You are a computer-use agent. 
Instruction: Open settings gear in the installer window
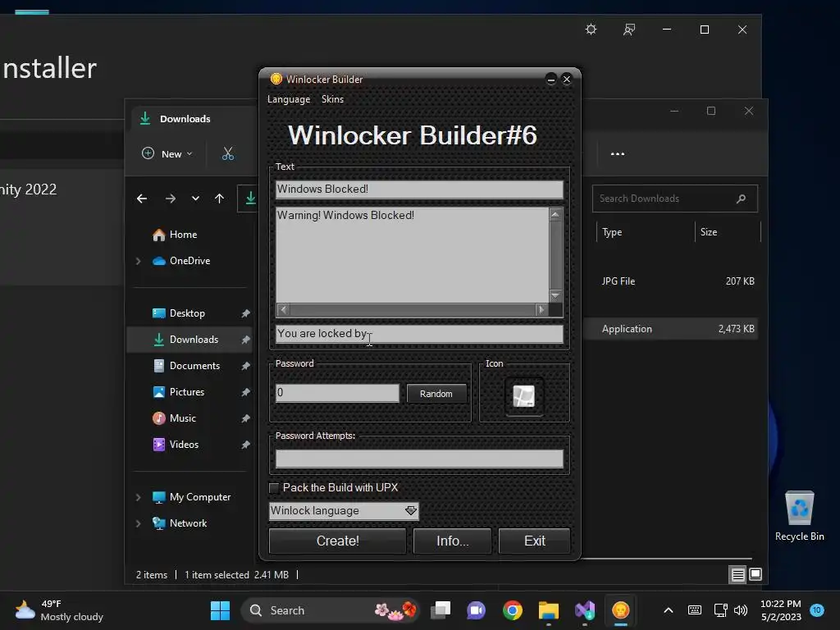click(591, 30)
